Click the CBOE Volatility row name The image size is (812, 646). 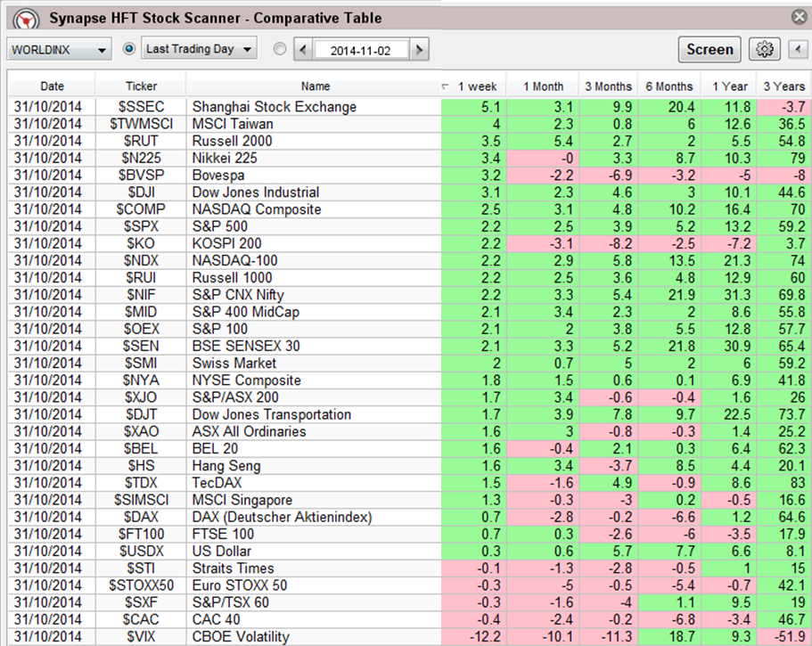coord(241,636)
